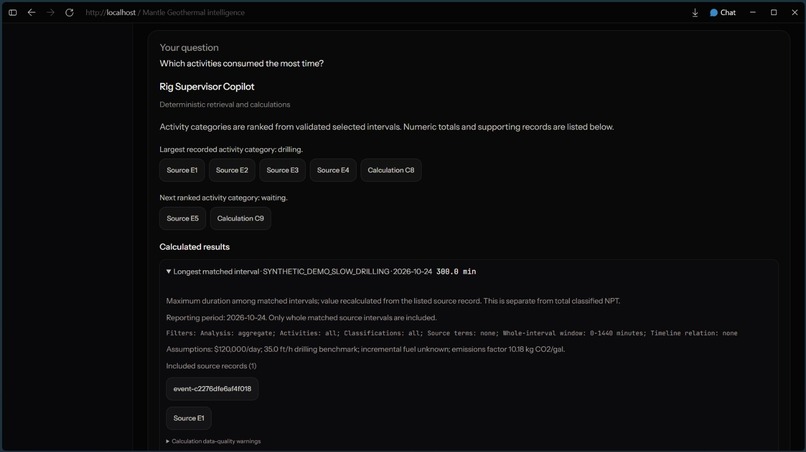Open record event-c2276dfe6af4f018
Screen dimensions: 806x452
212,389
